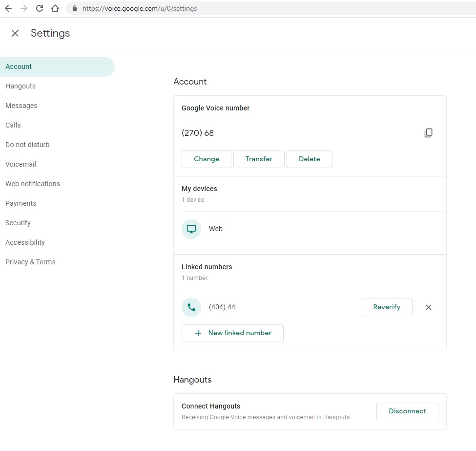This screenshot has height=451, width=476.
Task: Click the Google Voice number heading
Action: pos(215,108)
